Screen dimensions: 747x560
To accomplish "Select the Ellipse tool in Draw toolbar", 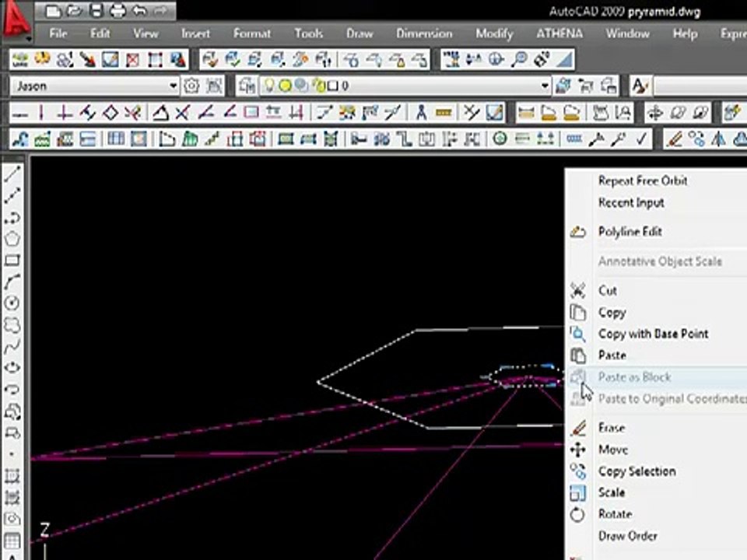I will [x=12, y=368].
